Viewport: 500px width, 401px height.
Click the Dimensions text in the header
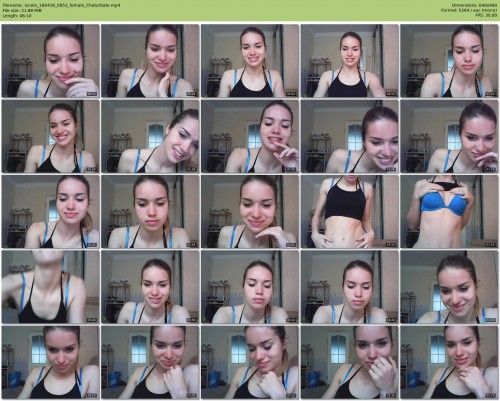(x=475, y=5)
